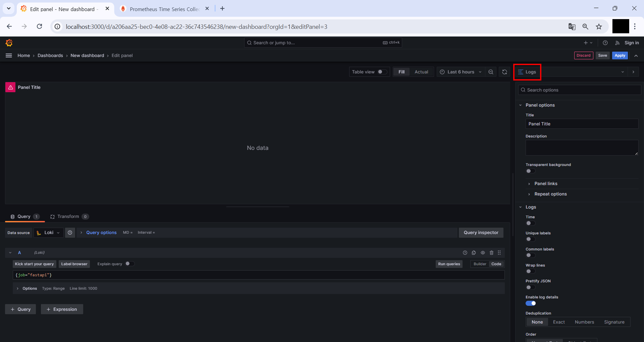Select the Builder query editor mode
644x342 pixels.
tap(480, 264)
